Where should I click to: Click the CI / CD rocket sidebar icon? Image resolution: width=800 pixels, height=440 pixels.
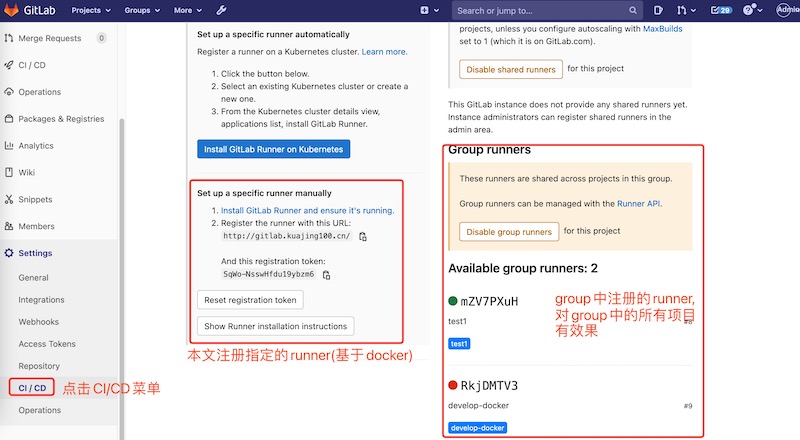tap(9, 65)
